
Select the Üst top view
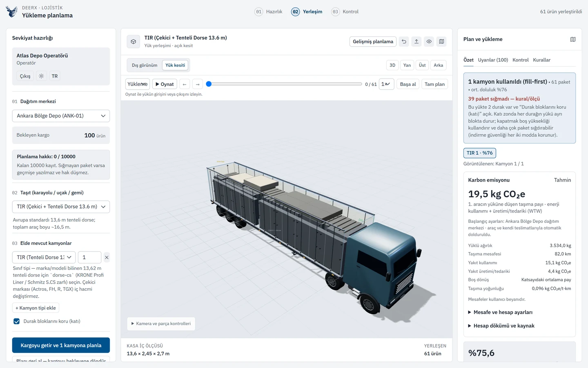click(422, 65)
